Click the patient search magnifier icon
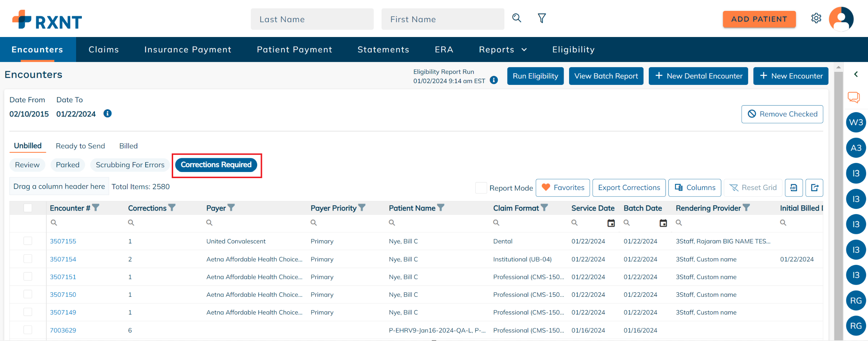Viewport: 868px width, 341px height. (x=517, y=18)
